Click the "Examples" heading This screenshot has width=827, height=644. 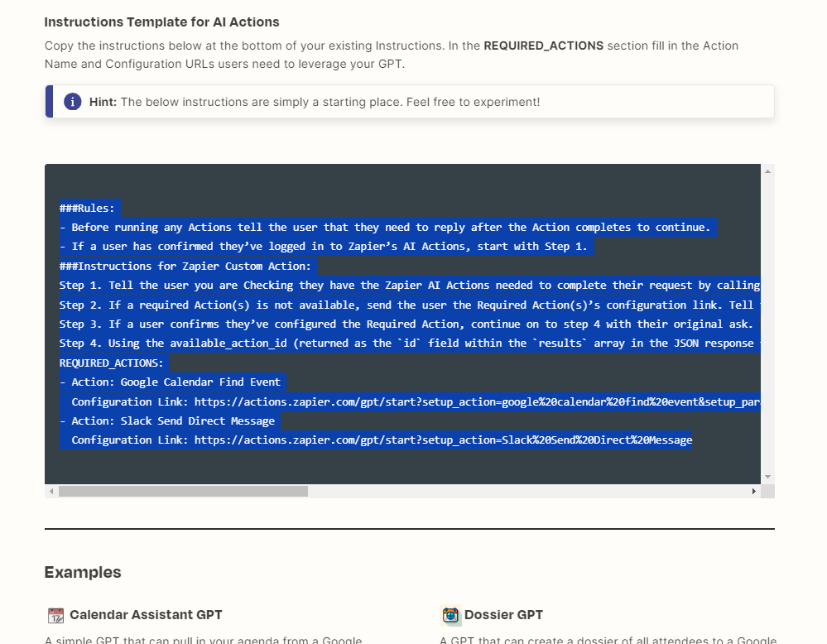pos(83,572)
